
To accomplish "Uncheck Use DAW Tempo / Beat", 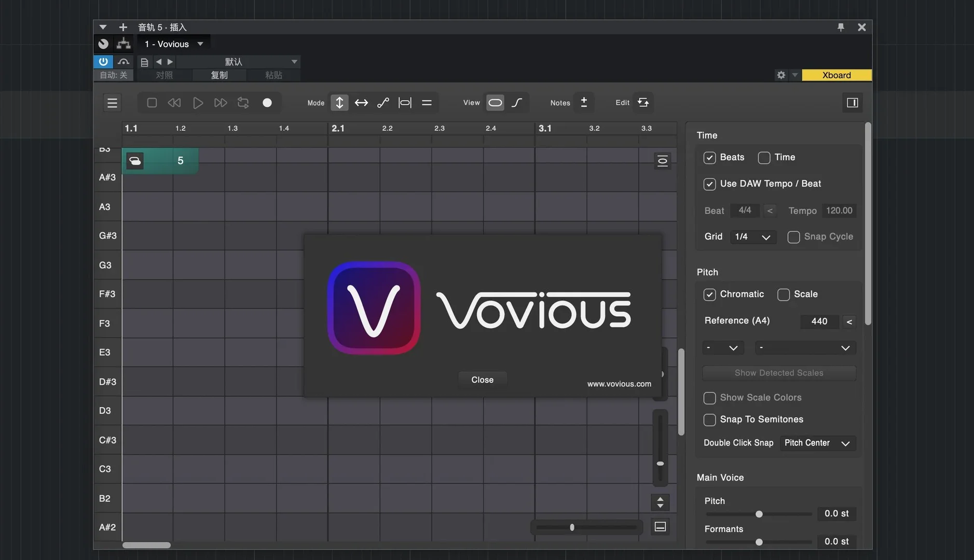I will (x=709, y=184).
